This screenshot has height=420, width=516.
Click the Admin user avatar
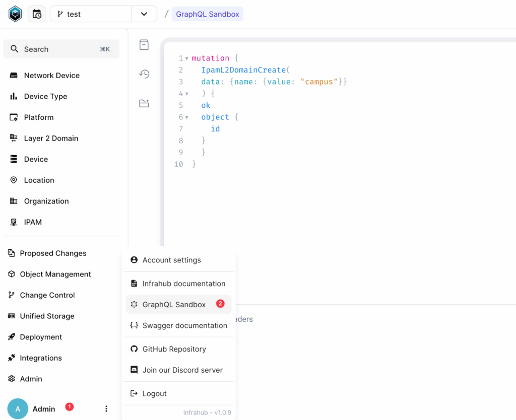coord(18,409)
